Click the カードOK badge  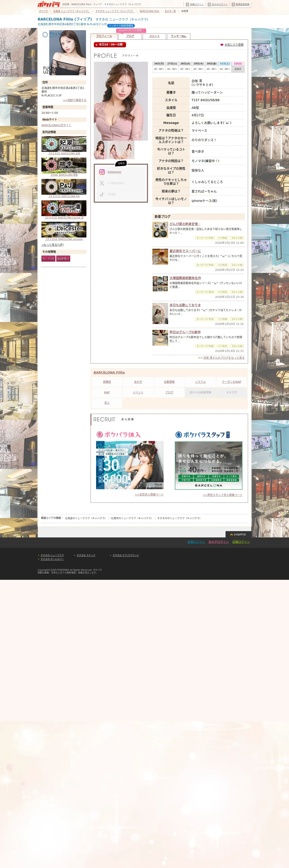click(x=48, y=259)
